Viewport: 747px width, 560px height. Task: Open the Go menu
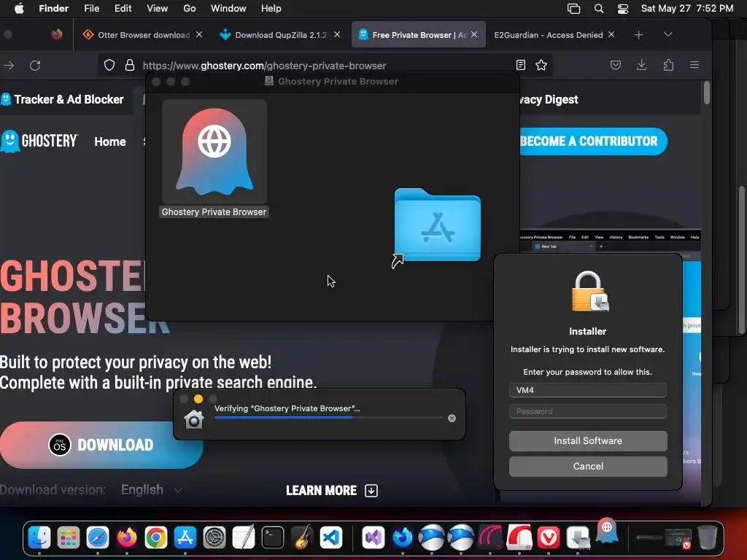coord(190,9)
